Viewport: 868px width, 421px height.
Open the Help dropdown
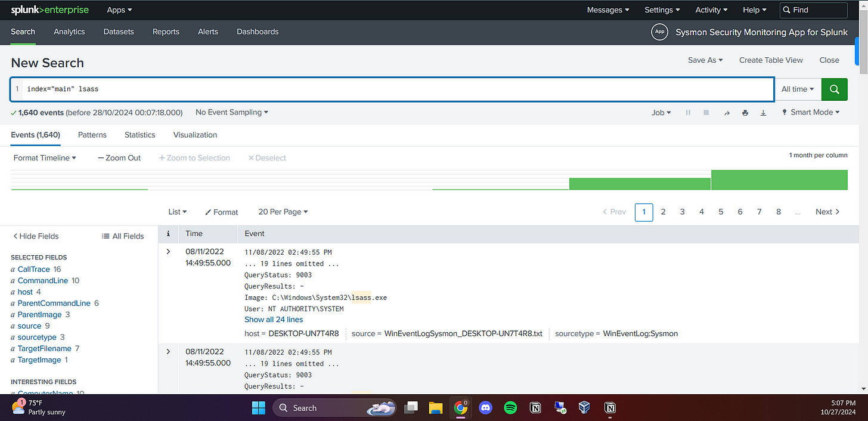point(755,10)
